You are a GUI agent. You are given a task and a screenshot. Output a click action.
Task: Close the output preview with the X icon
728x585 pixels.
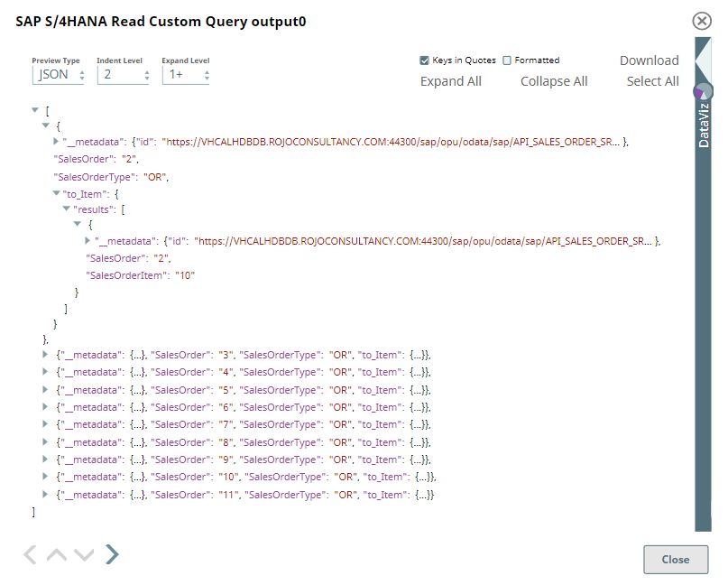coord(702,21)
